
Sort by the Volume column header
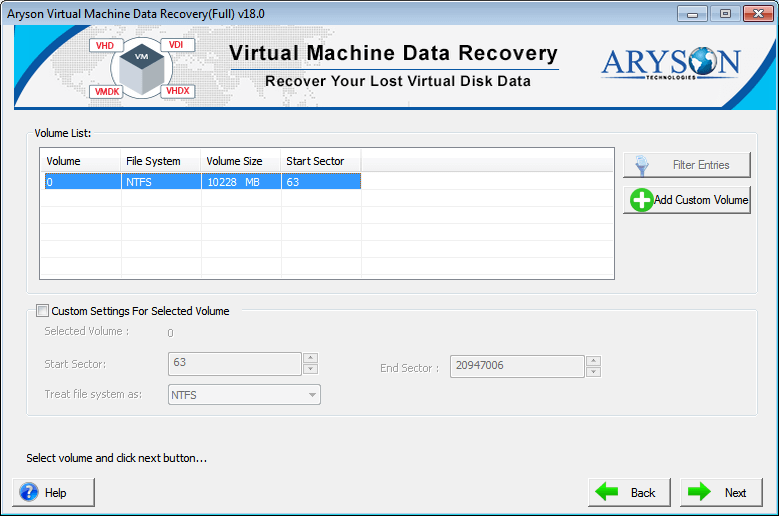click(x=80, y=161)
